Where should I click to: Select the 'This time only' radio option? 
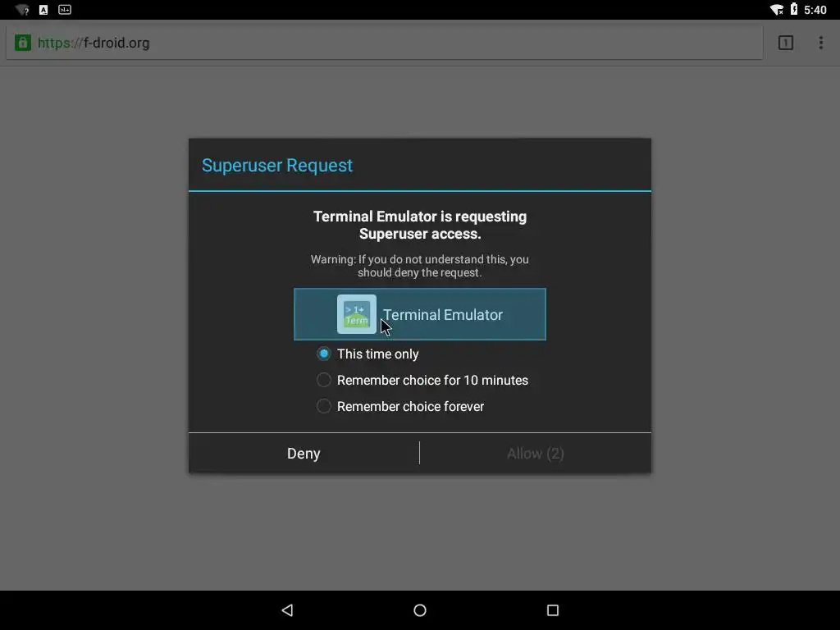(368, 354)
